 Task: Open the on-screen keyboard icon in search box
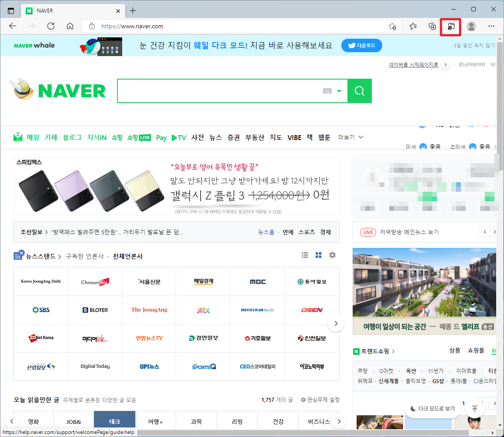pyautogui.click(x=327, y=91)
